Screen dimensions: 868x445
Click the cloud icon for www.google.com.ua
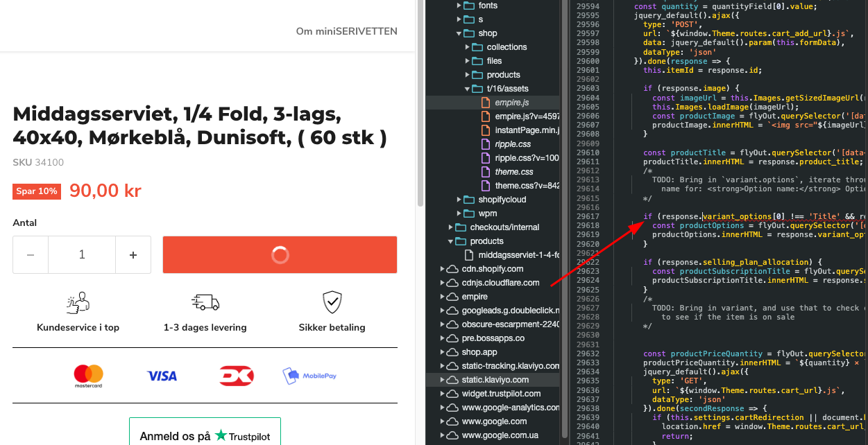click(452, 435)
